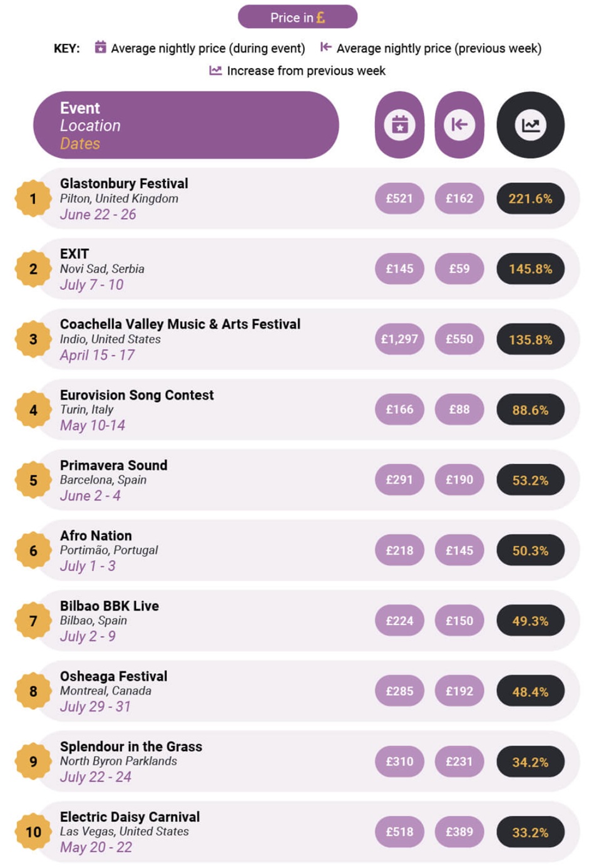Click the small calendar icon in the key
The image size is (599, 868).
pos(100,47)
